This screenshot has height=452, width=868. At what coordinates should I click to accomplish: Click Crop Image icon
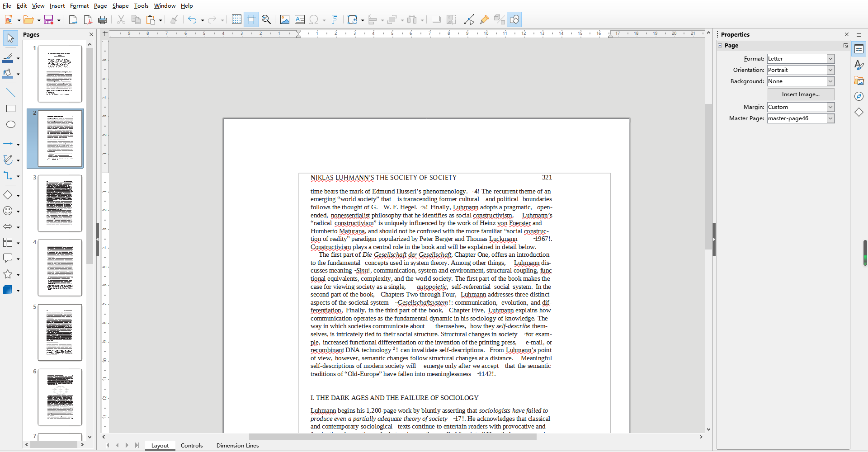[451, 19]
